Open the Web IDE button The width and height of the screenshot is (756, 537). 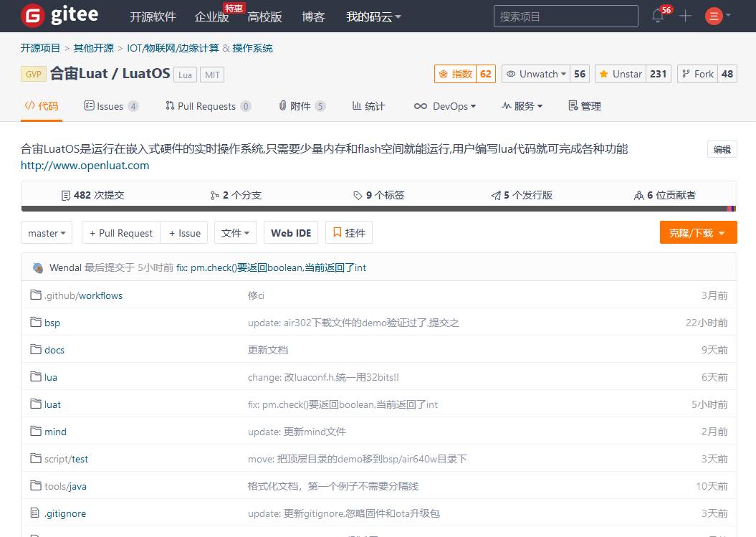(x=291, y=233)
